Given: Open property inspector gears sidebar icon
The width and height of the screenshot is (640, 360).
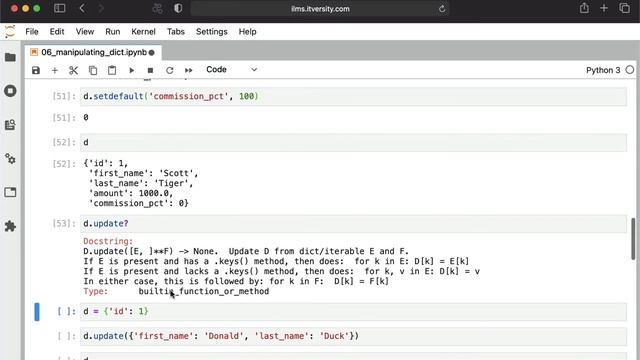Looking at the screenshot, I should click(10, 158).
